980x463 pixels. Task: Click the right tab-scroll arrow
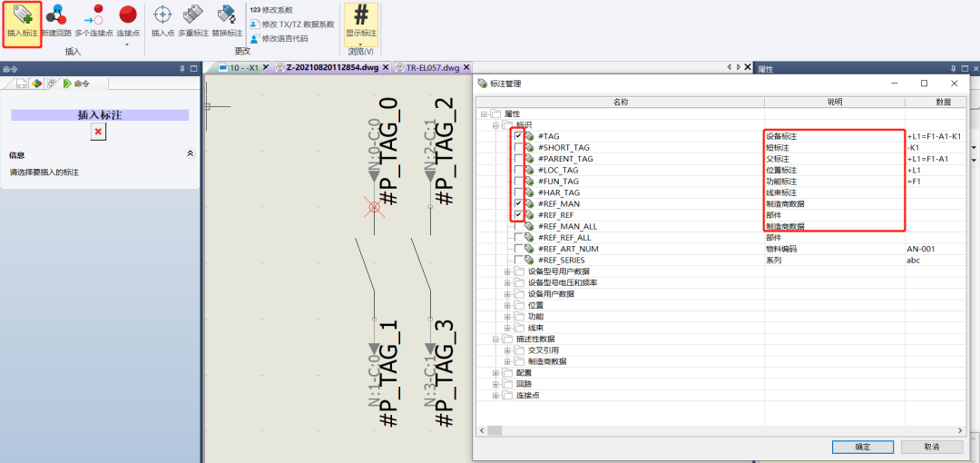(x=738, y=67)
